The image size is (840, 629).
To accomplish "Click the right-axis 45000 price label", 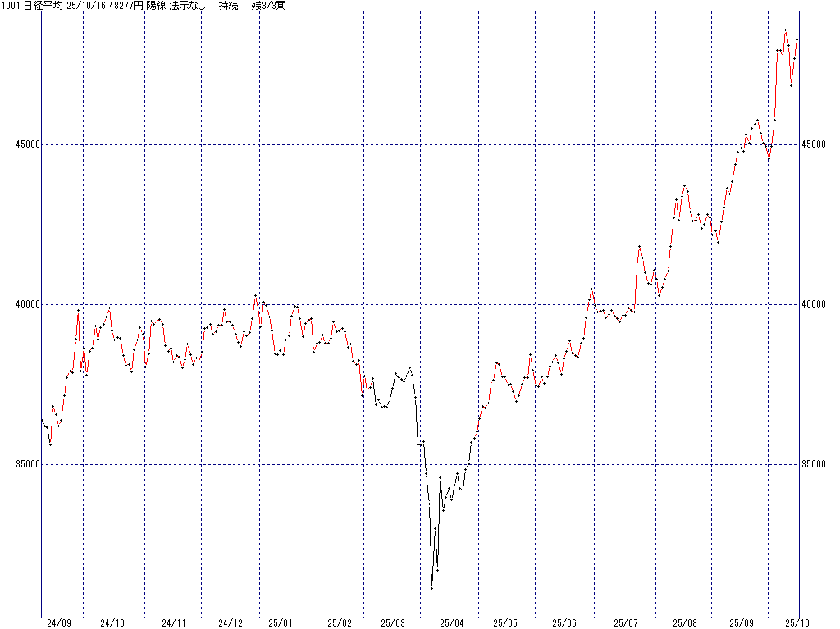I will (815, 144).
